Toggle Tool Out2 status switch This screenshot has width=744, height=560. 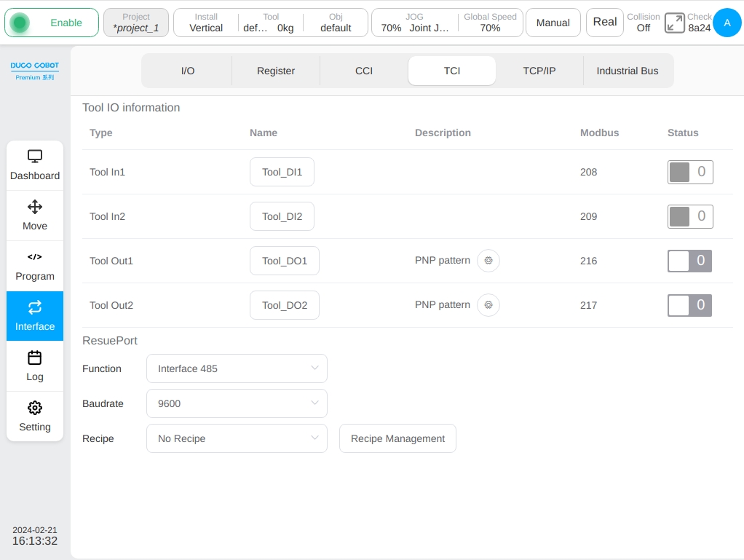tap(689, 305)
